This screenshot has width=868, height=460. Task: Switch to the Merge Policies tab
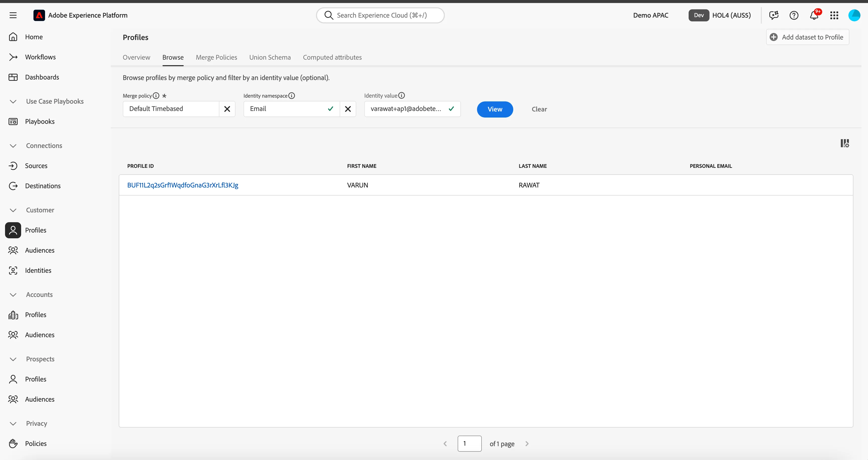click(216, 57)
